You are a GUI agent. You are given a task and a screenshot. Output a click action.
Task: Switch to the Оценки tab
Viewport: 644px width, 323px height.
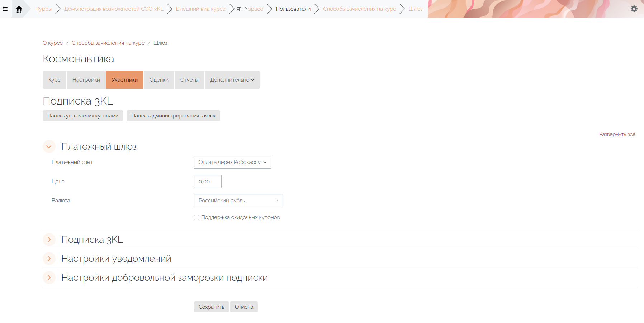(159, 80)
